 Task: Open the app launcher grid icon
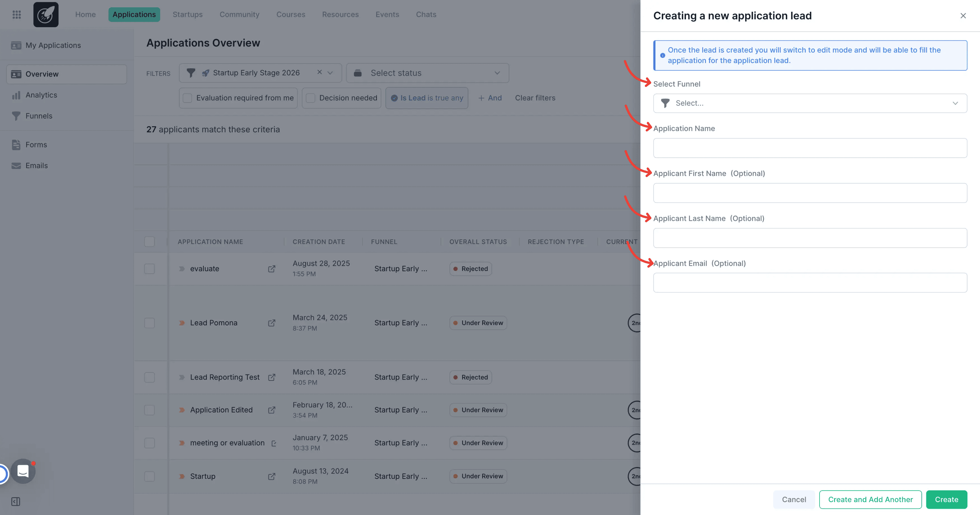point(16,15)
